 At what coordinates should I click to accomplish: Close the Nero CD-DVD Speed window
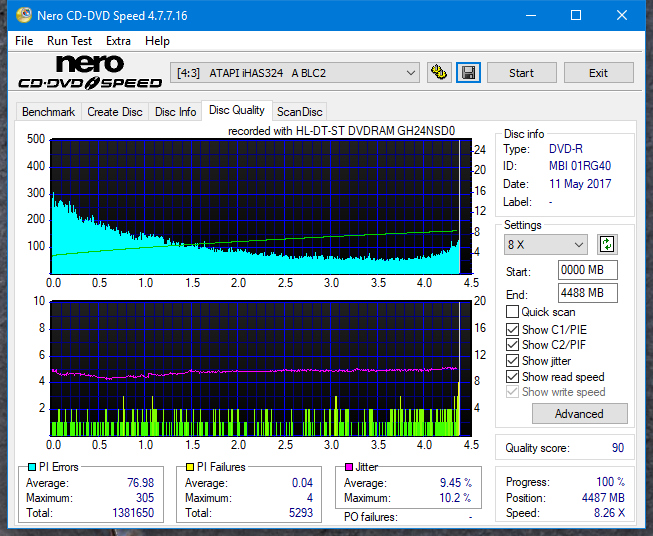pos(622,15)
